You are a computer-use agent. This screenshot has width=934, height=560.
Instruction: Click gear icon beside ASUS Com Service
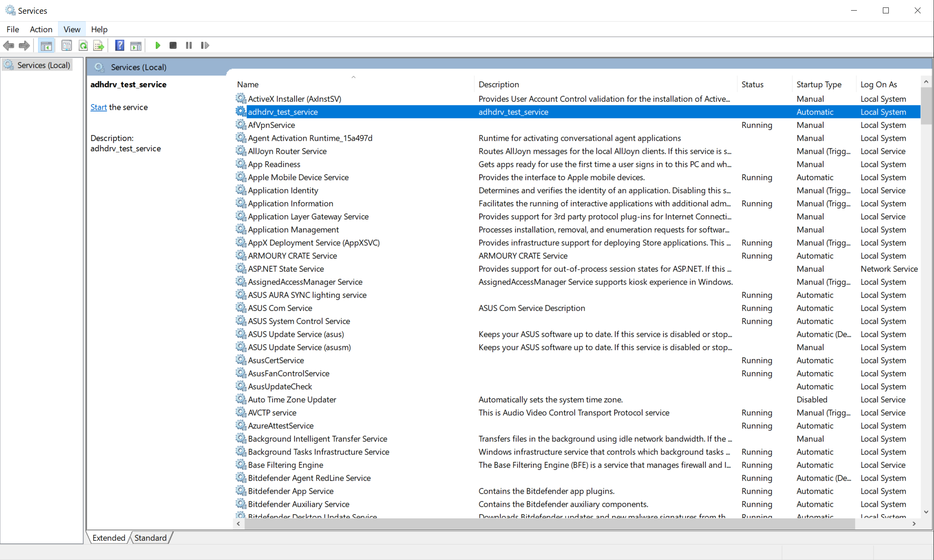pos(241,308)
